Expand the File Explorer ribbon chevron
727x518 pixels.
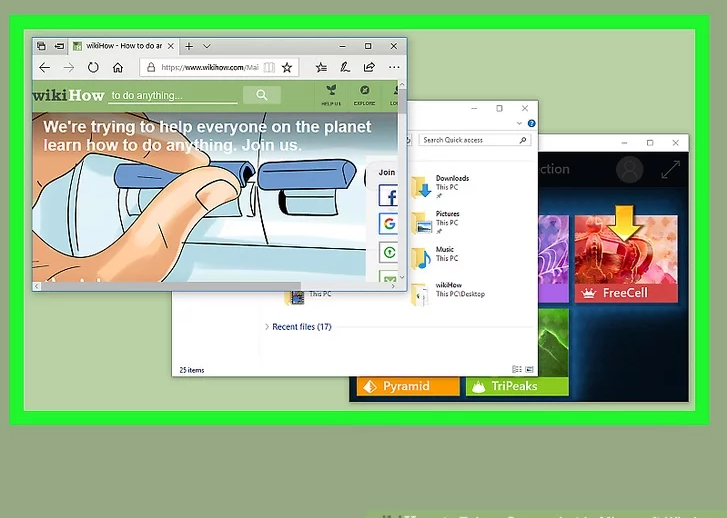pyautogui.click(x=519, y=123)
